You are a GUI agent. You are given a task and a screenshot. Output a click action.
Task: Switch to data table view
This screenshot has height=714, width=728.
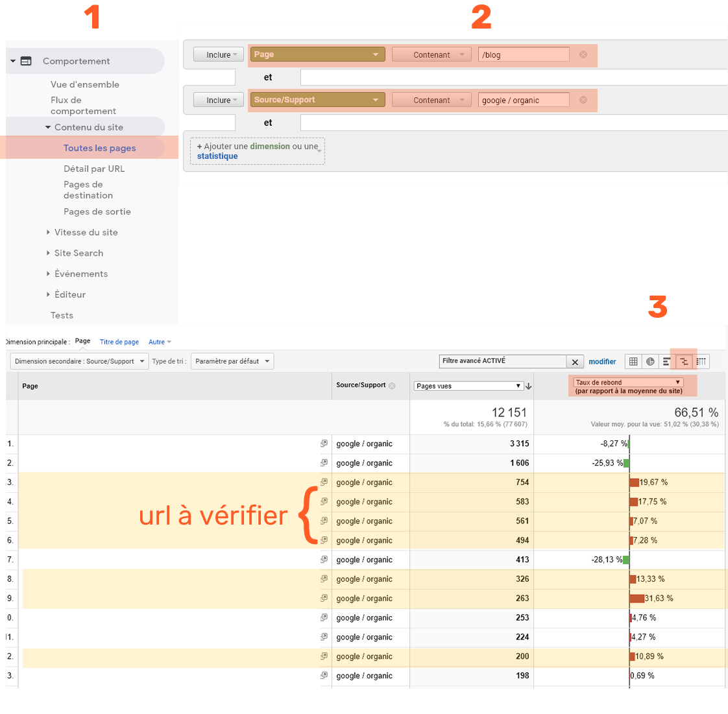(633, 361)
